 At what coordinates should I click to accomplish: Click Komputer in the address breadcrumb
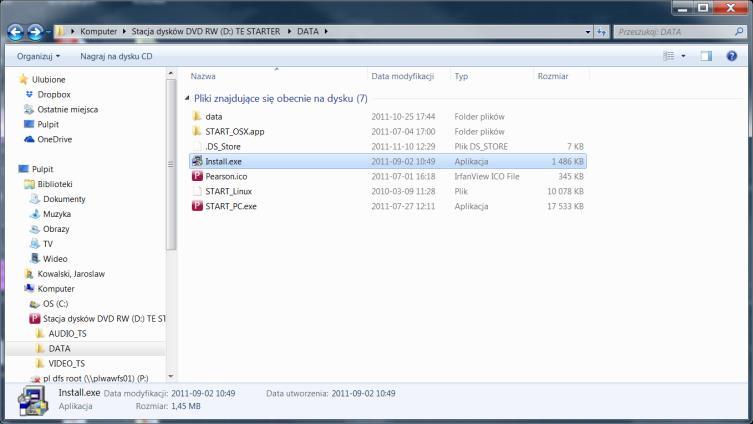(98, 31)
